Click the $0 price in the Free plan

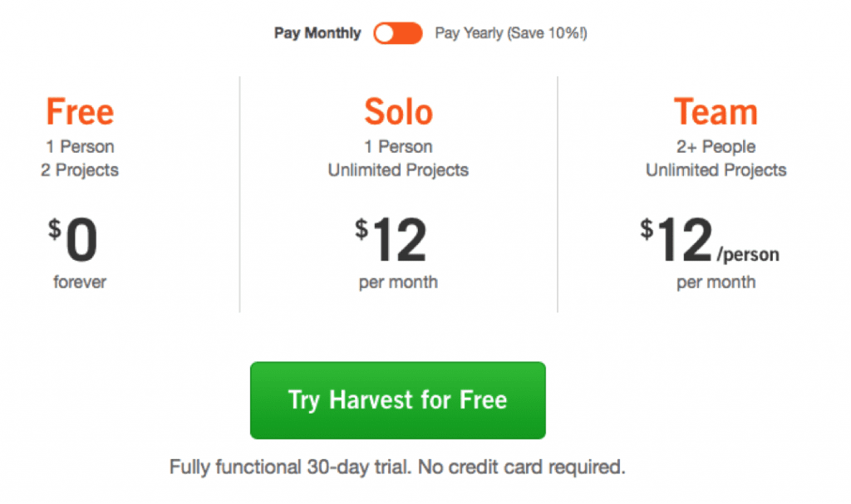click(x=73, y=239)
